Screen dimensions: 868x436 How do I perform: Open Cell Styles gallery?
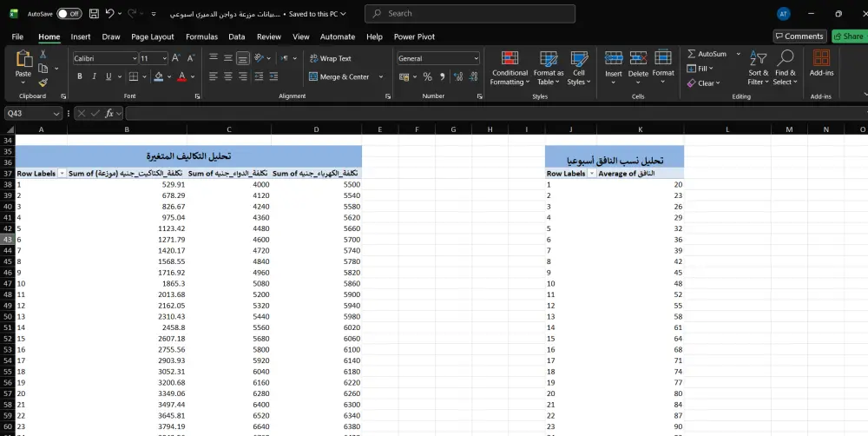pyautogui.click(x=579, y=68)
